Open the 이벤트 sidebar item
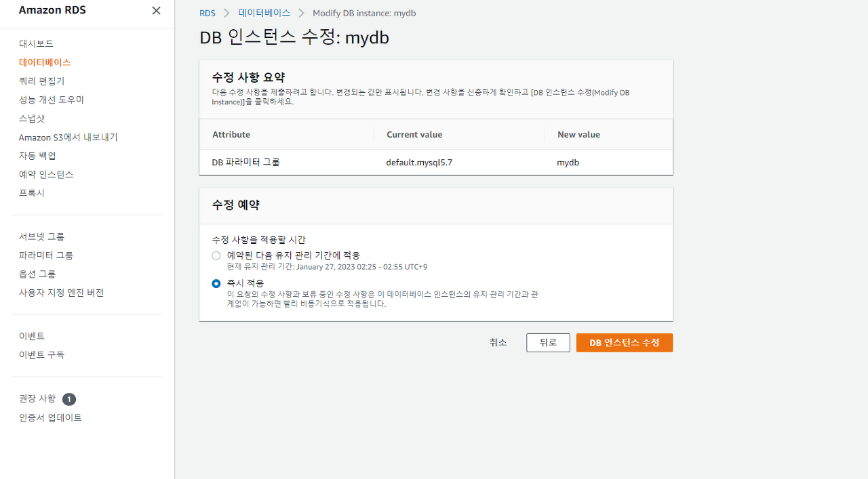Viewport: 868px width, 479px height. click(x=32, y=336)
